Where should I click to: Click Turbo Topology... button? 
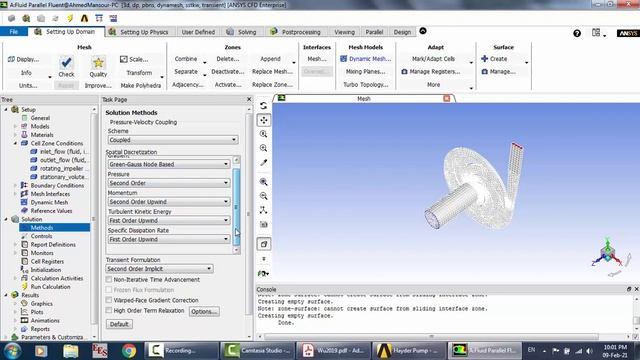pyautogui.click(x=366, y=84)
